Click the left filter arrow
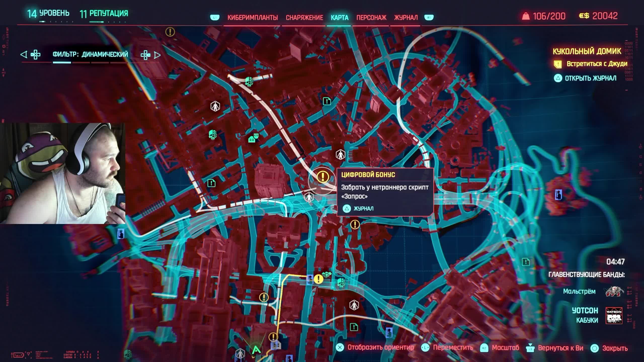The height and width of the screenshot is (362, 644). 24,55
